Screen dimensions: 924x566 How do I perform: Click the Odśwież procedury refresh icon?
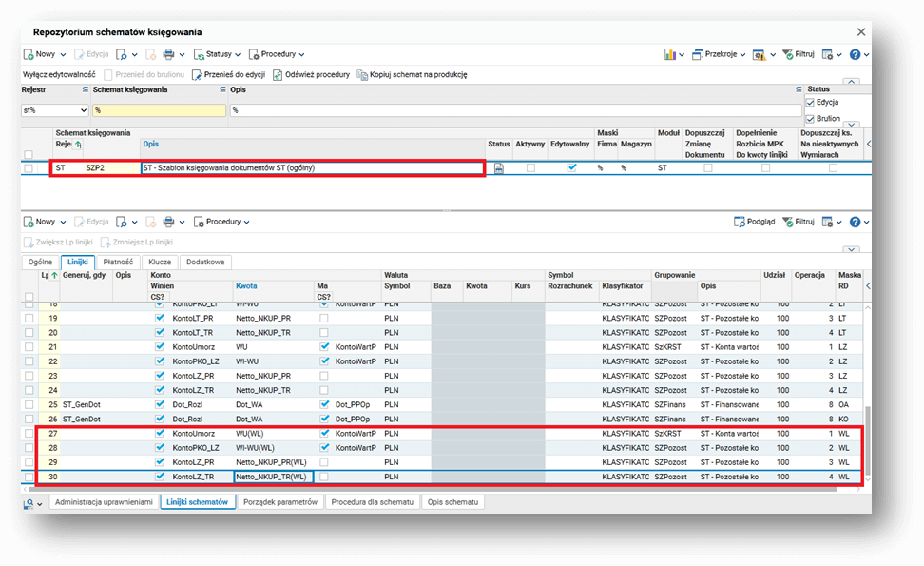coord(278,75)
